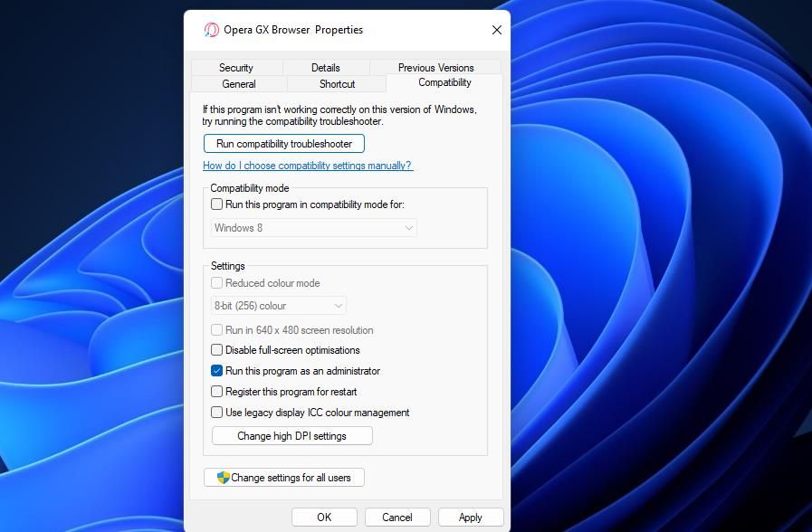812x532 pixels.
Task: Click 'Change settings for all users' button
Action: (x=283, y=478)
